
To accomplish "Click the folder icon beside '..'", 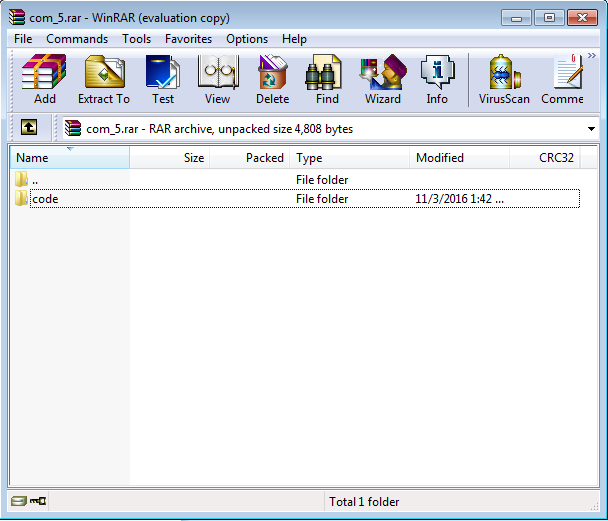I will click(x=21, y=179).
